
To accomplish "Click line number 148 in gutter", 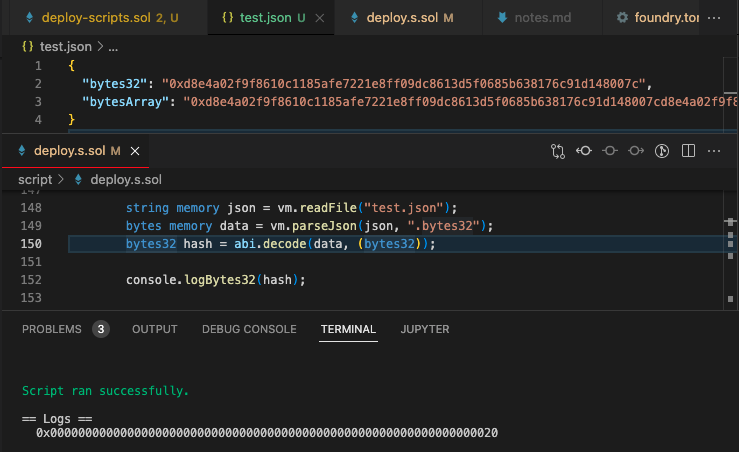I will [x=31, y=208].
